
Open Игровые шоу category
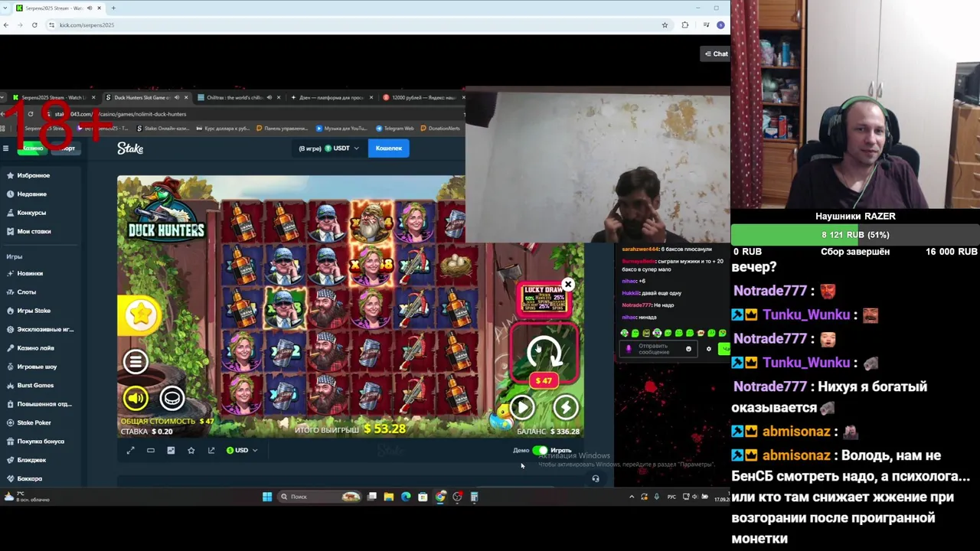pos(37,367)
